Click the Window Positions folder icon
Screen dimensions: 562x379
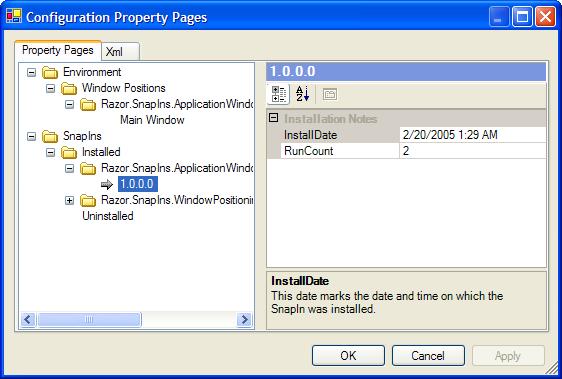pos(69,88)
